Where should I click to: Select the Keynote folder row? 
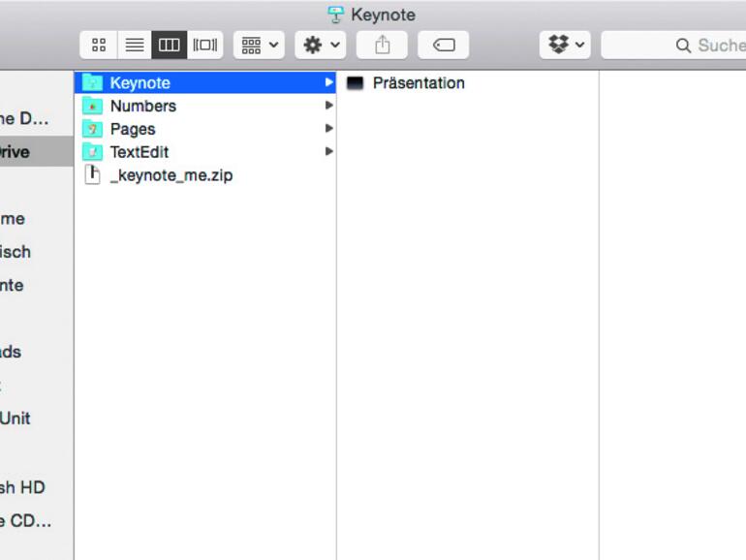click(x=205, y=82)
